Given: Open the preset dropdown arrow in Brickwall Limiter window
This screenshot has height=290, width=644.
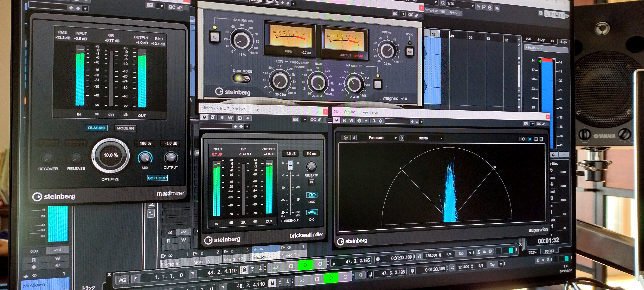Looking at the screenshot, I should [x=247, y=127].
